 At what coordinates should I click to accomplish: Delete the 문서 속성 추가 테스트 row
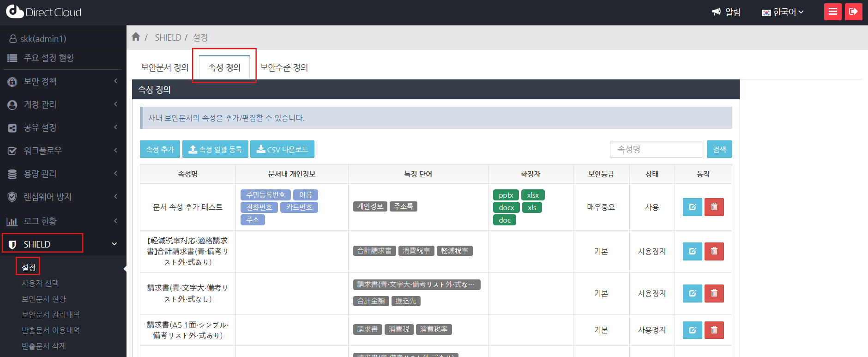(x=714, y=207)
